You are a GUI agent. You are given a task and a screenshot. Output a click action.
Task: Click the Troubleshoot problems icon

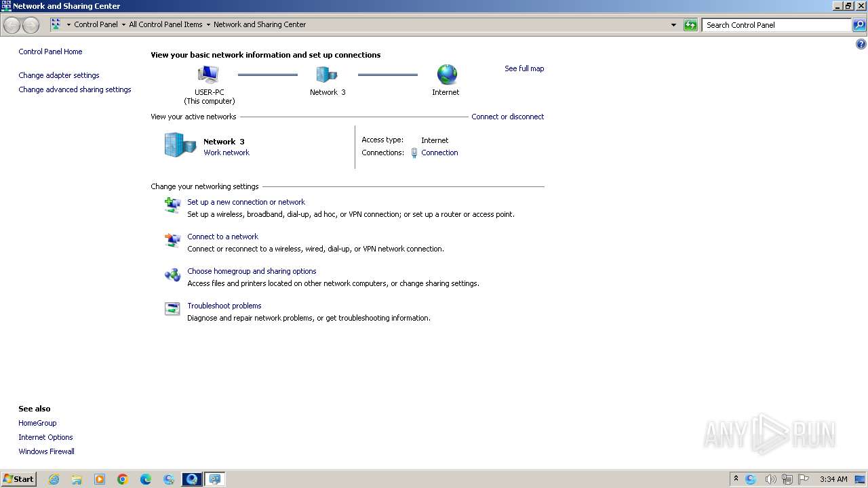[172, 309]
